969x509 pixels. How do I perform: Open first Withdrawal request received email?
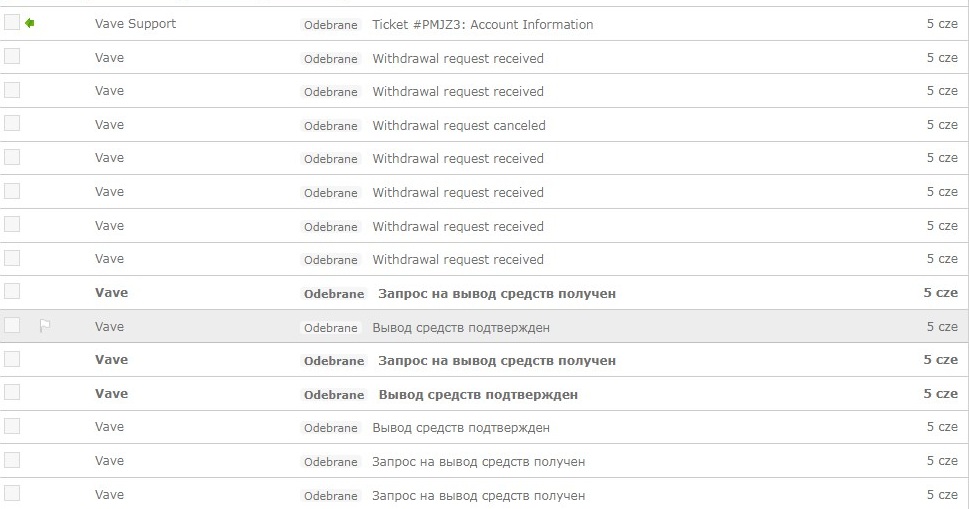tap(458, 59)
